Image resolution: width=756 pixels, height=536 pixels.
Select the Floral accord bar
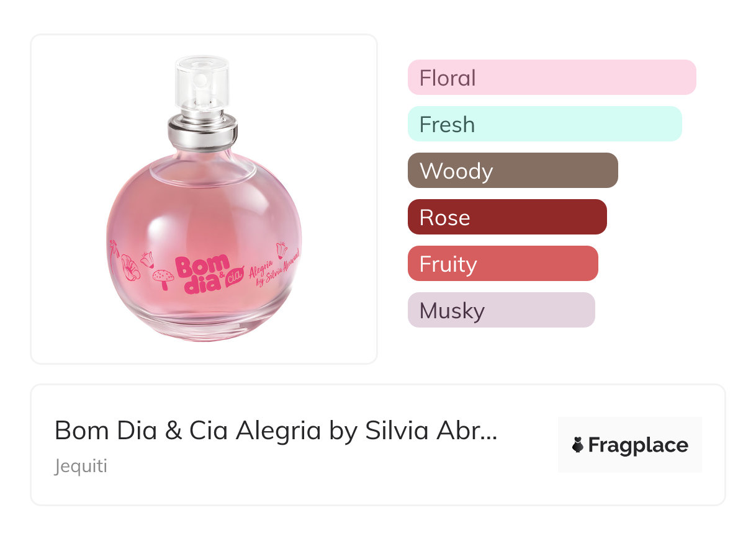tap(551, 78)
